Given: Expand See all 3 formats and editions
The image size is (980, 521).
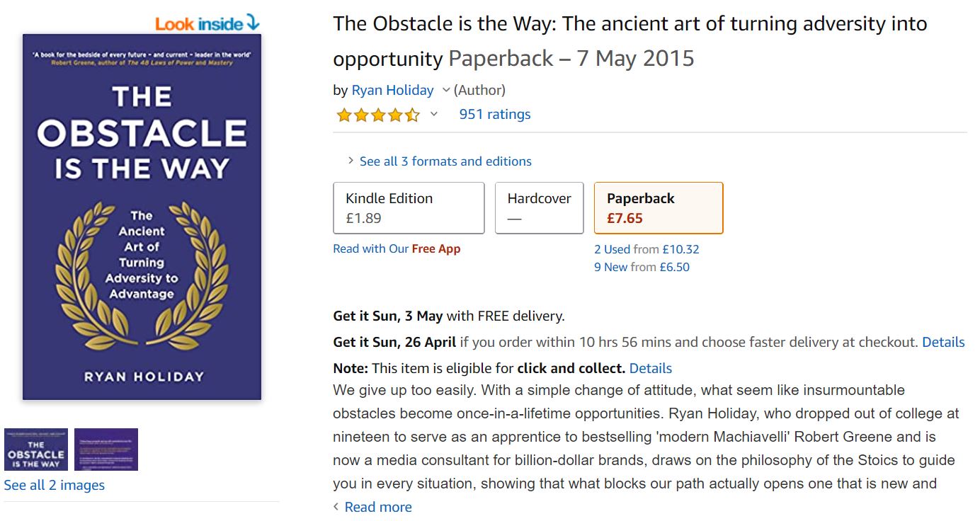Looking at the screenshot, I should point(445,161).
